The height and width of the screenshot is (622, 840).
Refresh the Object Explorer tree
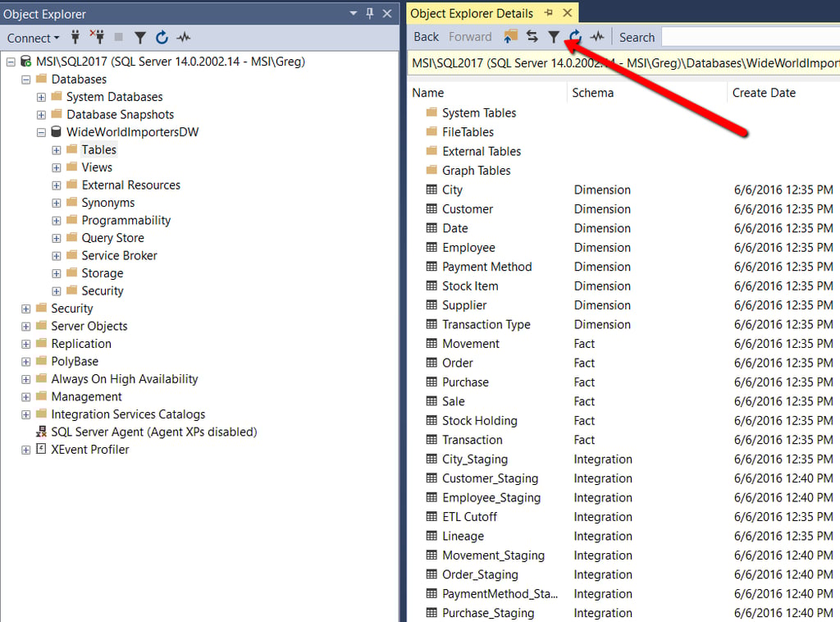tap(162, 38)
